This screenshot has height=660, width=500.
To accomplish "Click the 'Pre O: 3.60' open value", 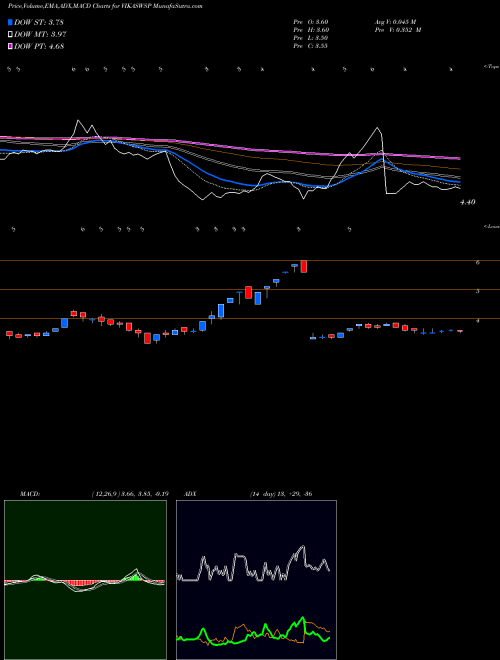I will [311, 22].
